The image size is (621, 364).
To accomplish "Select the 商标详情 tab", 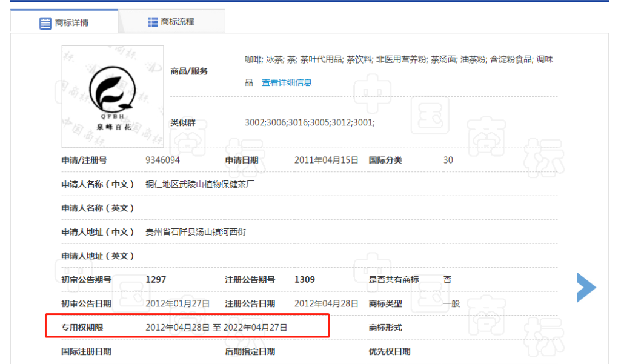I will click(x=71, y=23).
